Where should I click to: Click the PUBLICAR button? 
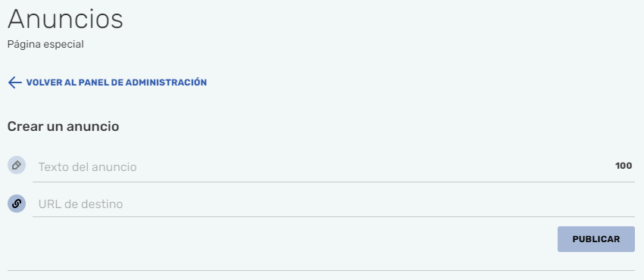(596, 239)
